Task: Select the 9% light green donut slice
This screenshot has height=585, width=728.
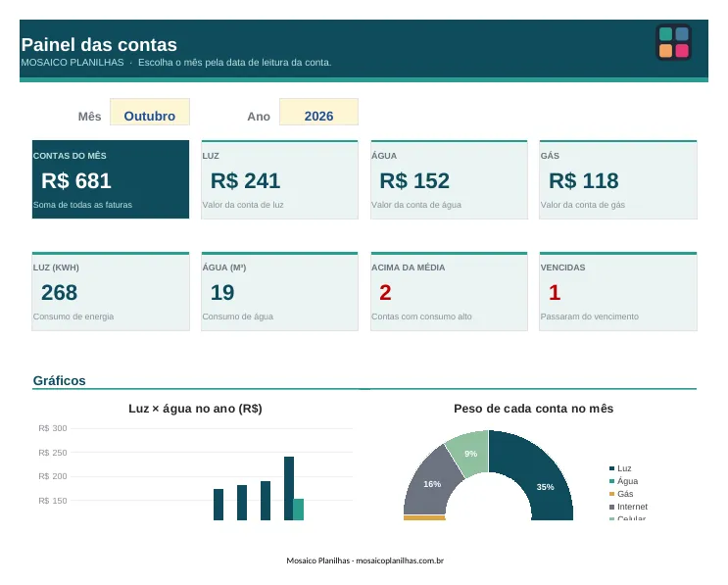Action: 470,454
